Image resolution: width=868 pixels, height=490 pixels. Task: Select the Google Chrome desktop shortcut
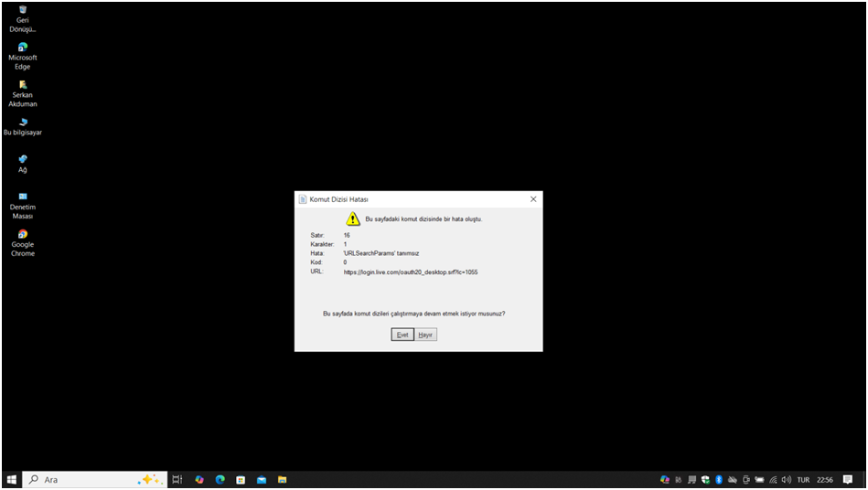point(22,243)
